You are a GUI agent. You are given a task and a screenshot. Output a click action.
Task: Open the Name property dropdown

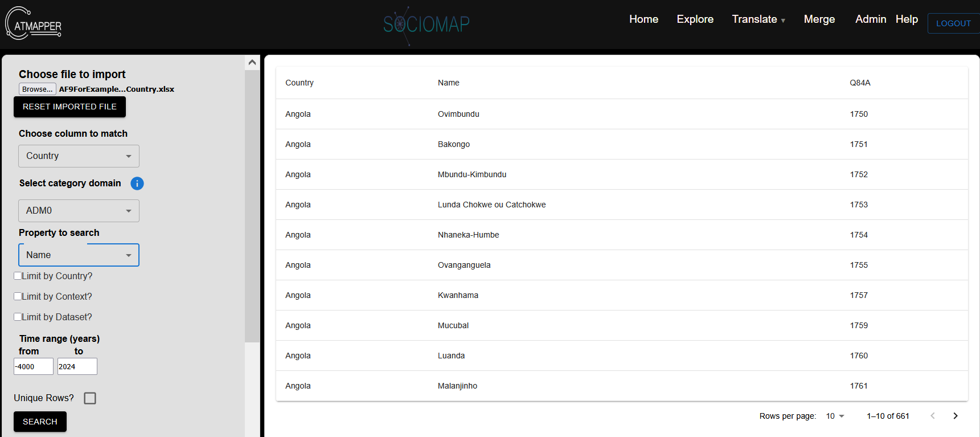click(x=79, y=255)
